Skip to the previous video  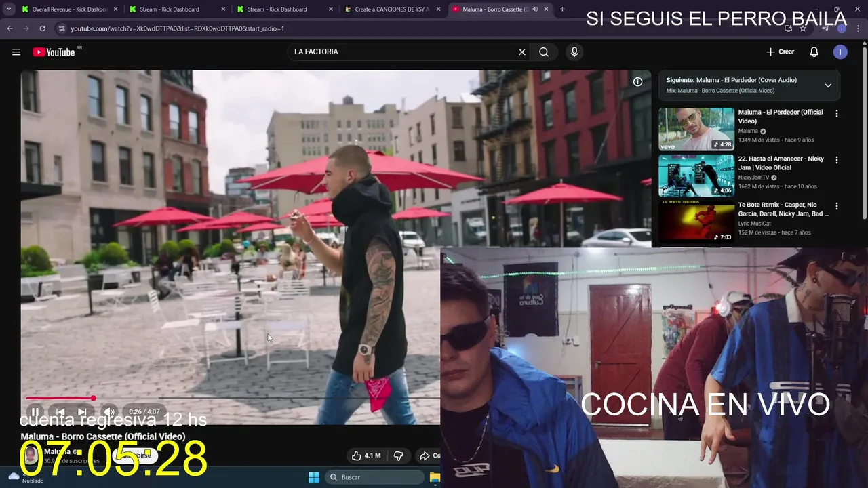point(60,411)
